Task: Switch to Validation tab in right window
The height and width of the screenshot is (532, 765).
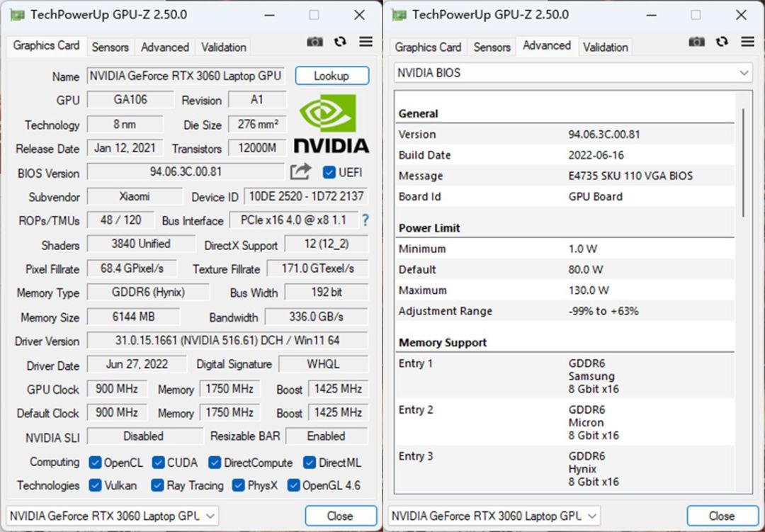Action: pos(606,47)
